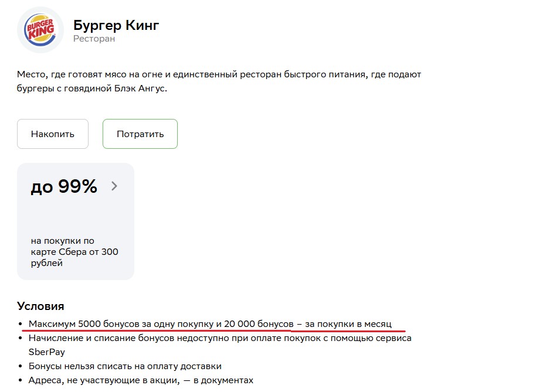This screenshot has width=546, height=392.
Task: Click the bullet before "Максимум 5000 бонусов"
Action: [x=22, y=324]
